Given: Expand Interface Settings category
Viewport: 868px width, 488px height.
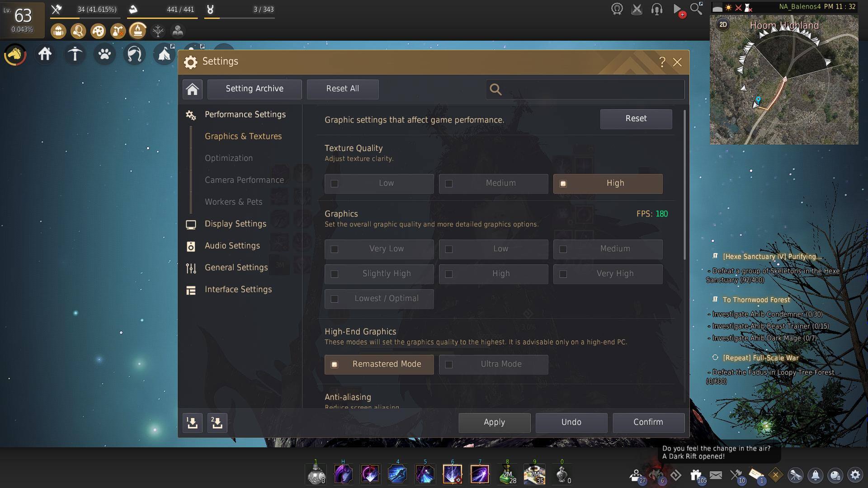Looking at the screenshot, I should 238,290.
